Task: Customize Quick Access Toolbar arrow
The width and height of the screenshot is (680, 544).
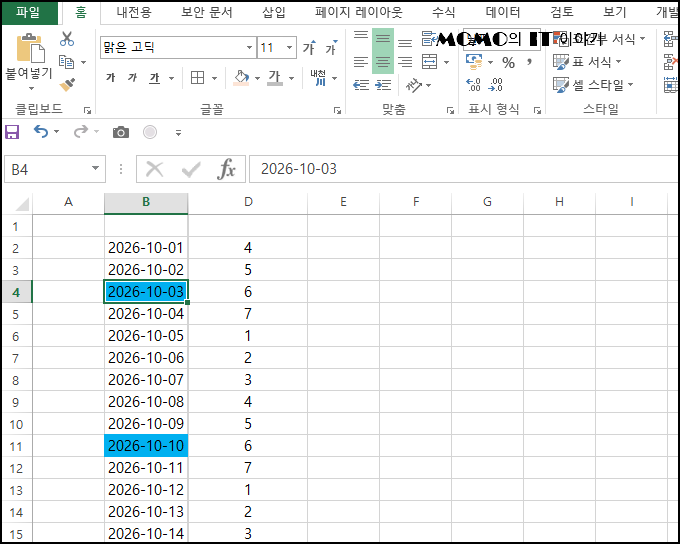Action: coord(178,133)
